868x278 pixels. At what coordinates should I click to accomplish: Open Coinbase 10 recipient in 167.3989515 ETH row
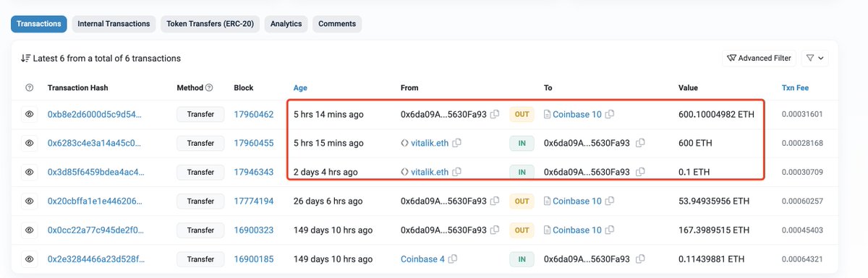(x=577, y=230)
